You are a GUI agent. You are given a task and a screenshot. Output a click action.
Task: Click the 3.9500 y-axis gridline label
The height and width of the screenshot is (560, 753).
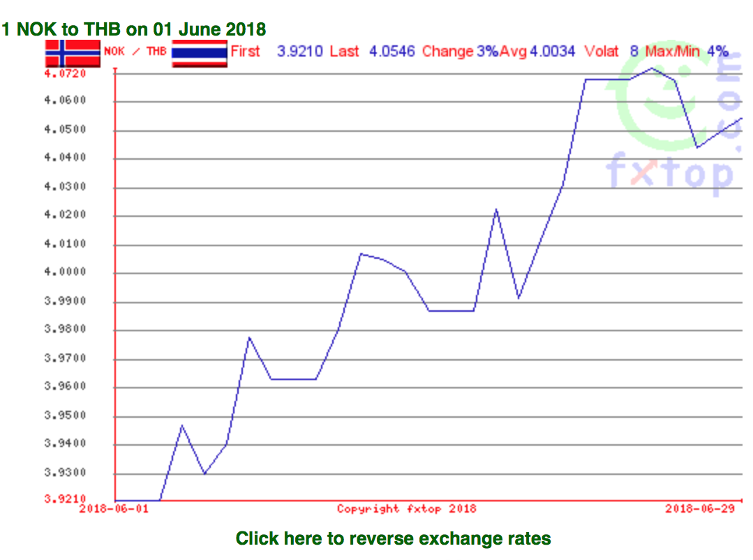(65, 416)
